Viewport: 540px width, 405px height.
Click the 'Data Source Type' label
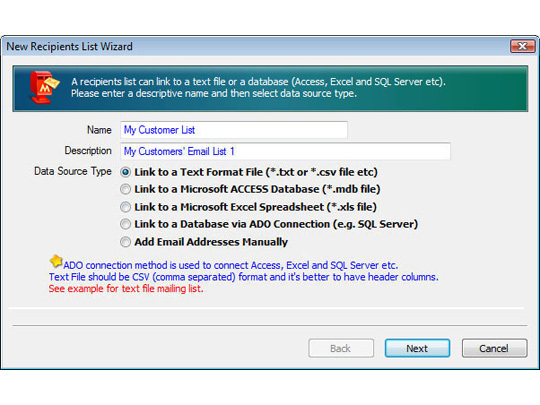pyautogui.click(x=73, y=171)
